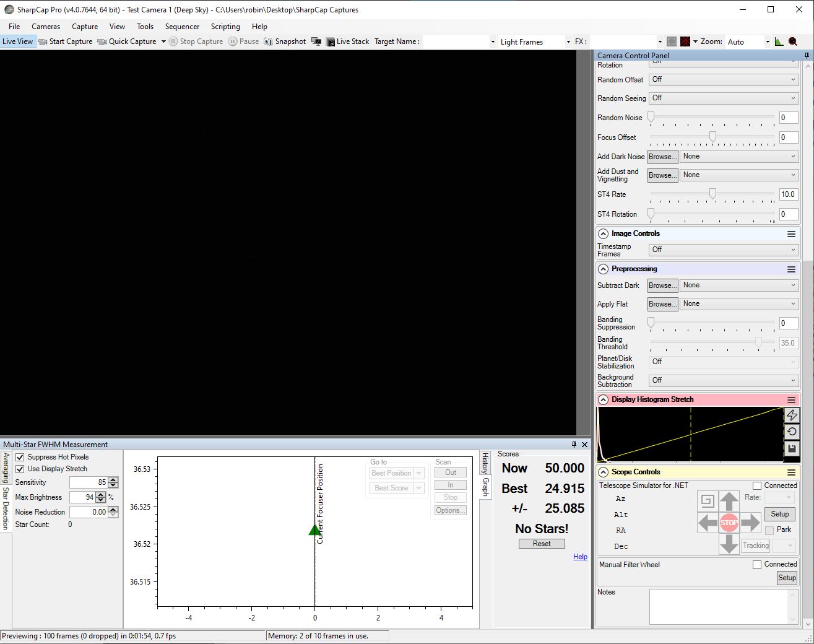Switch to the Averaging side tab

pos(6,468)
